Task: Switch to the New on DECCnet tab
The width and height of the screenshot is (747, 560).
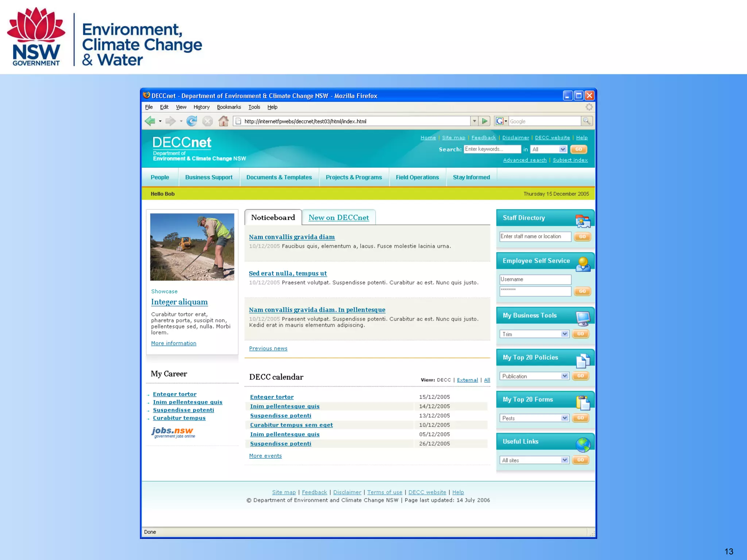Action: point(338,218)
